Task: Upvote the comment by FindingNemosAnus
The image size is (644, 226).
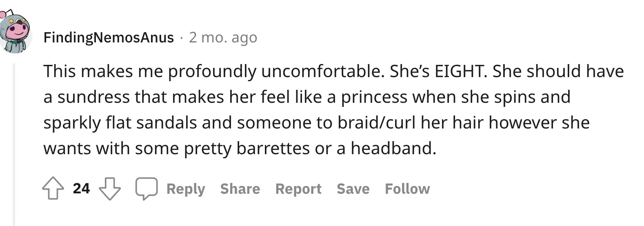Action: [x=53, y=189]
